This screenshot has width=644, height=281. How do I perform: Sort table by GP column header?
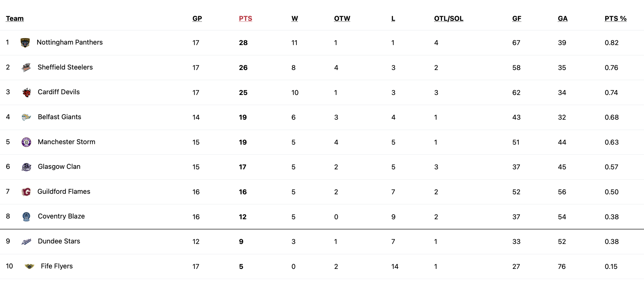point(197,19)
